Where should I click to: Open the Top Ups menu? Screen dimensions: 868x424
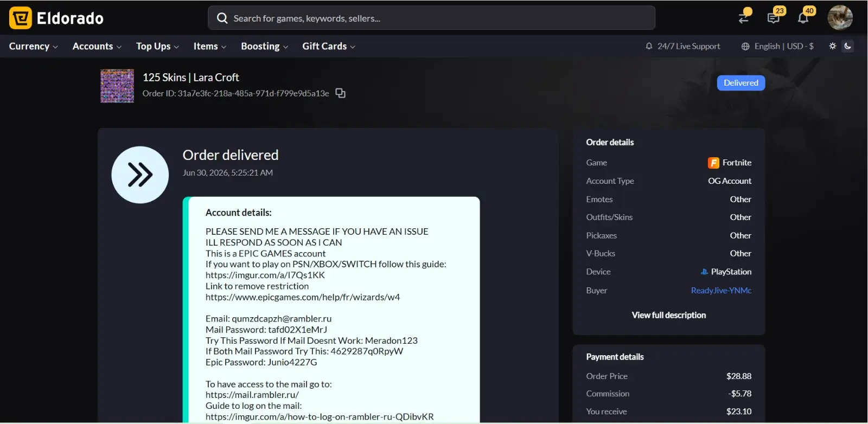pyautogui.click(x=157, y=47)
